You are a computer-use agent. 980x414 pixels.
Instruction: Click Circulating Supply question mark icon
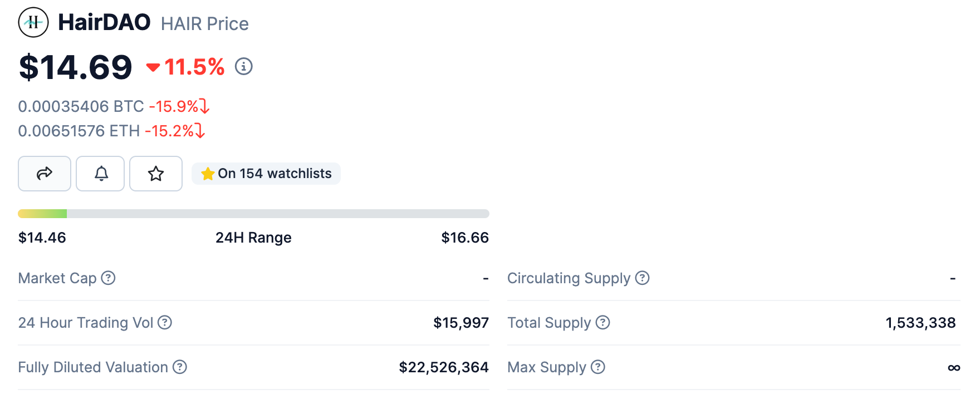pos(643,278)
